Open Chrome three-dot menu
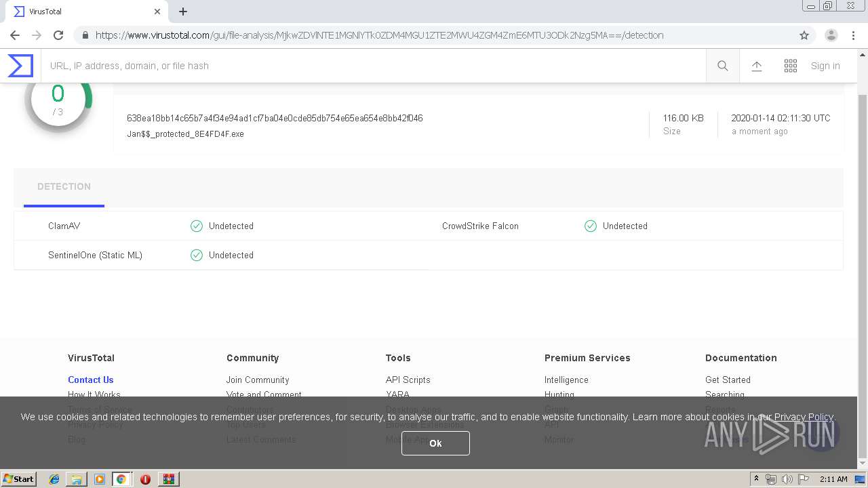This screenshot has height=488, width=868. pyautogui.click(x=853, y=35)
